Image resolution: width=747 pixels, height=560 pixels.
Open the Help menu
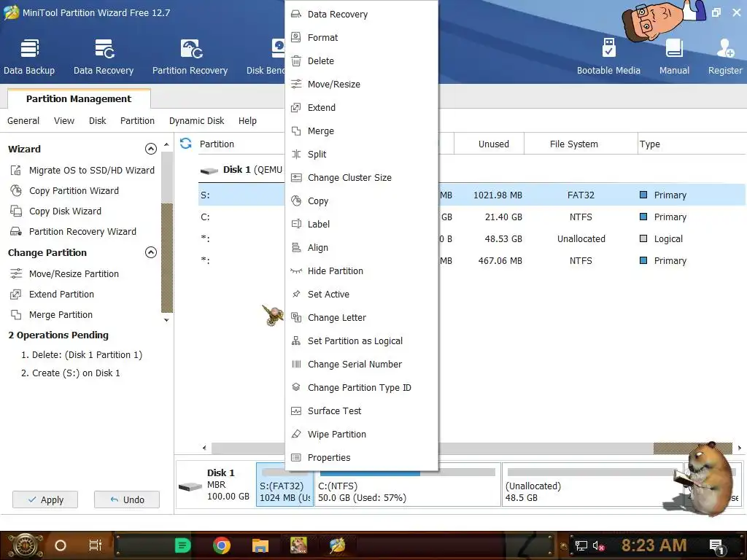[x=247, y=121]
